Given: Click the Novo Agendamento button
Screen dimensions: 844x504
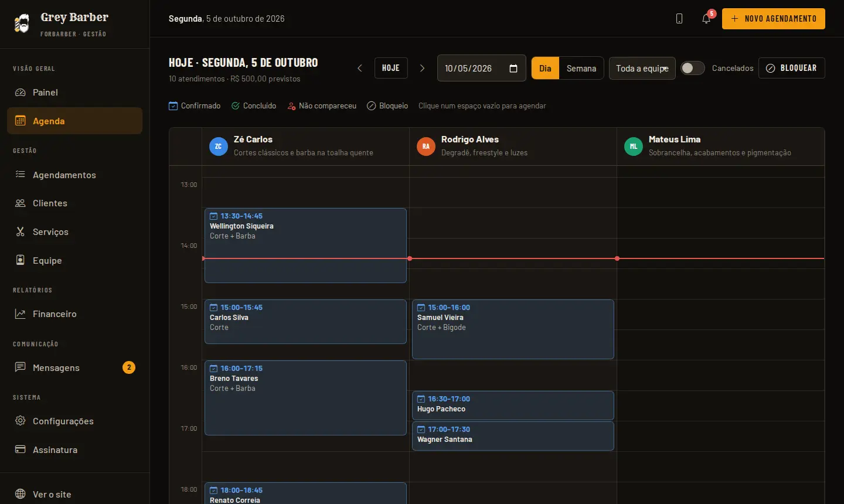Looking at the screenshot, I should point(774,19).
